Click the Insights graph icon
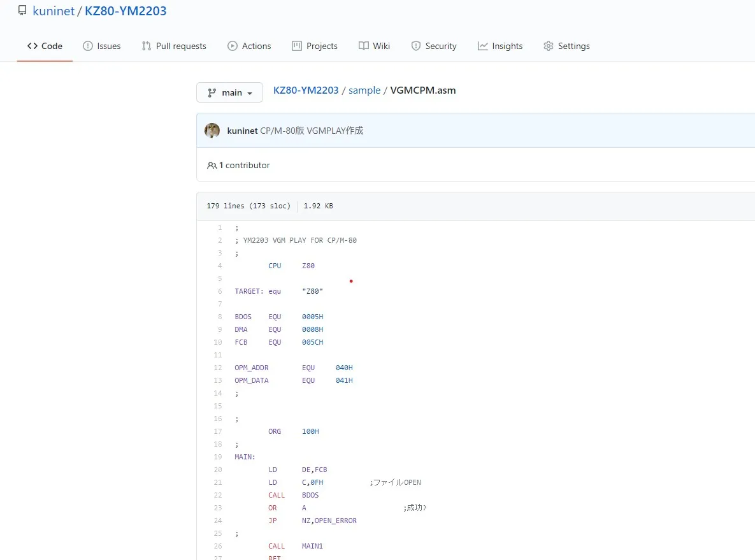Viewport: 755px width, 560px height. (482, 46)
